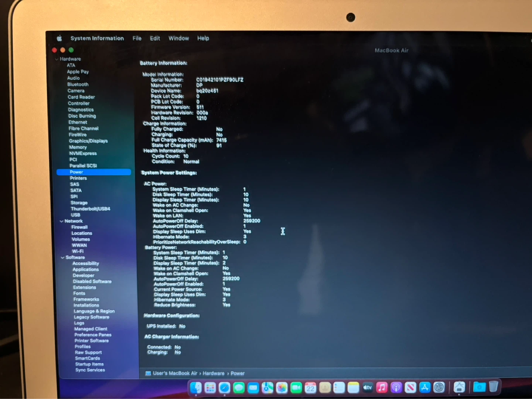
Task: Launch FaceTime from the Dock
Action: coord(296,388)
